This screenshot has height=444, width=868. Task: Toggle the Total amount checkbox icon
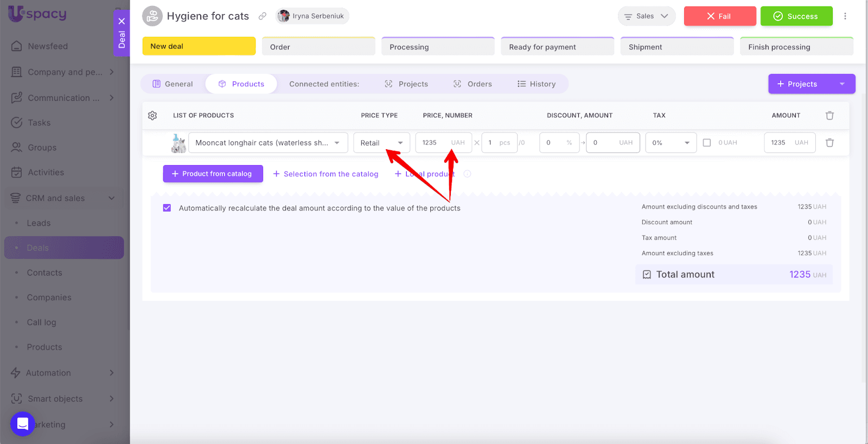coord(647,275)
